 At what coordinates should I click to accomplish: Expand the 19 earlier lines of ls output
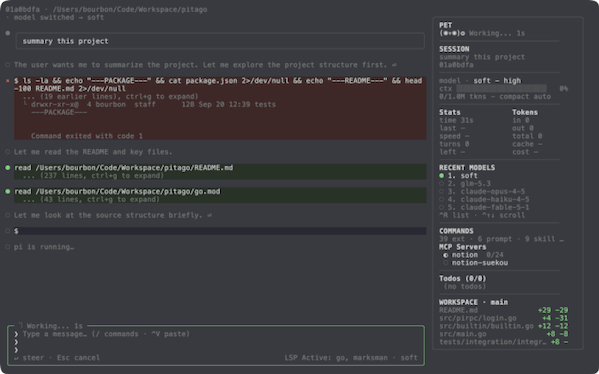coord(110,96)
